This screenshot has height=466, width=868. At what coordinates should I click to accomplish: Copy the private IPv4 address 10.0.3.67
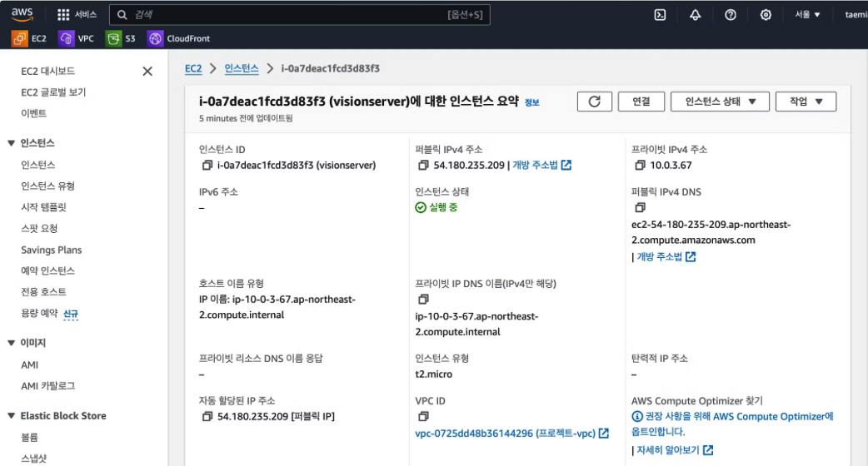640,166
